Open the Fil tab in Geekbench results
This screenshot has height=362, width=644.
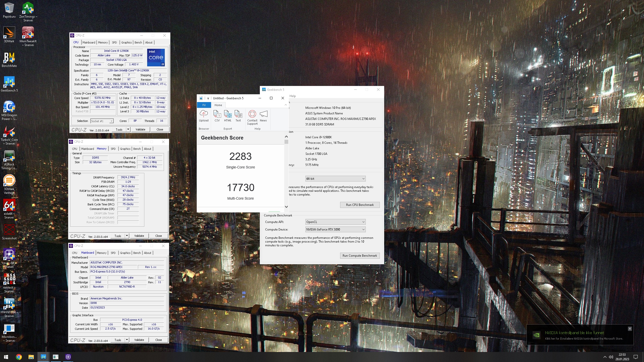pos(204,105)
